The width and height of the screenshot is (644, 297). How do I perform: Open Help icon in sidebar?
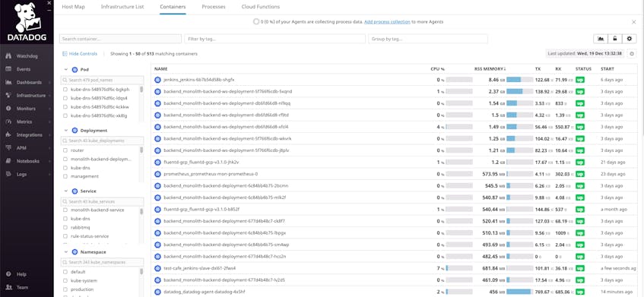[x=8, y=274]
